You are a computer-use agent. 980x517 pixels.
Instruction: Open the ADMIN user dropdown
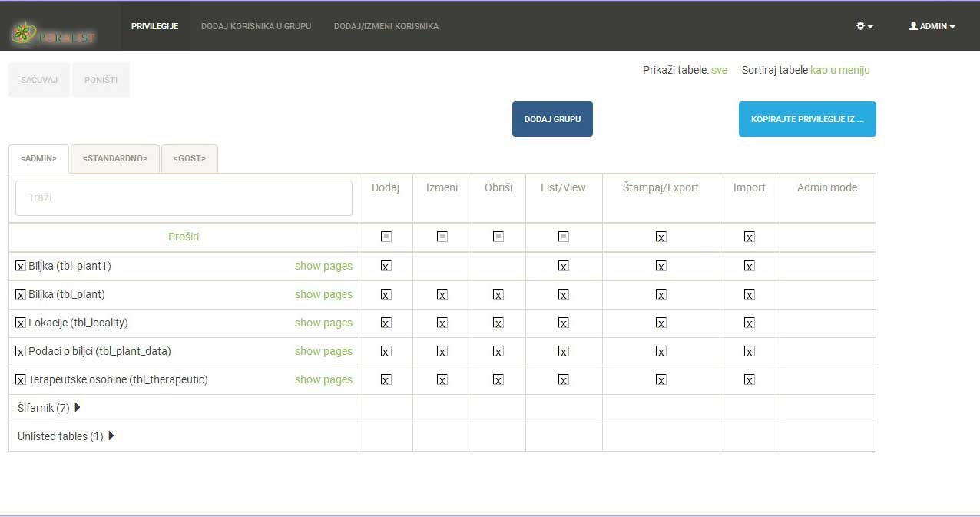[932, 26]
